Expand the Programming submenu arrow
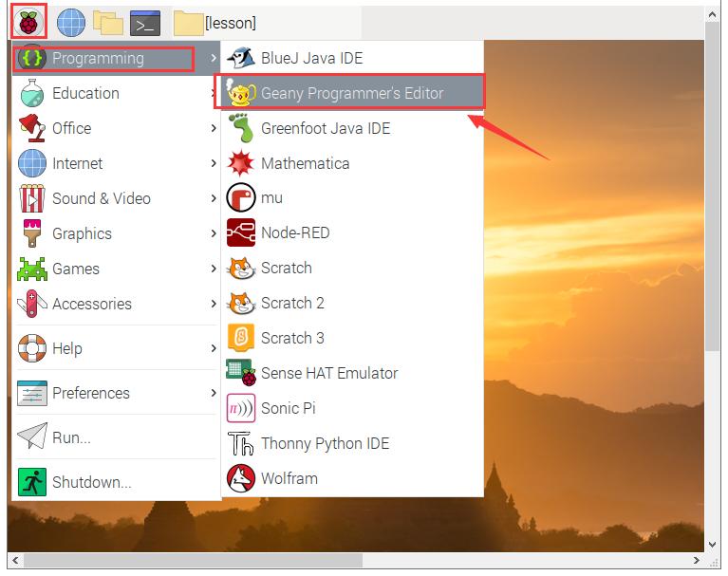Image resolution: width=728 pixels, height=576 pixels. 214,58
